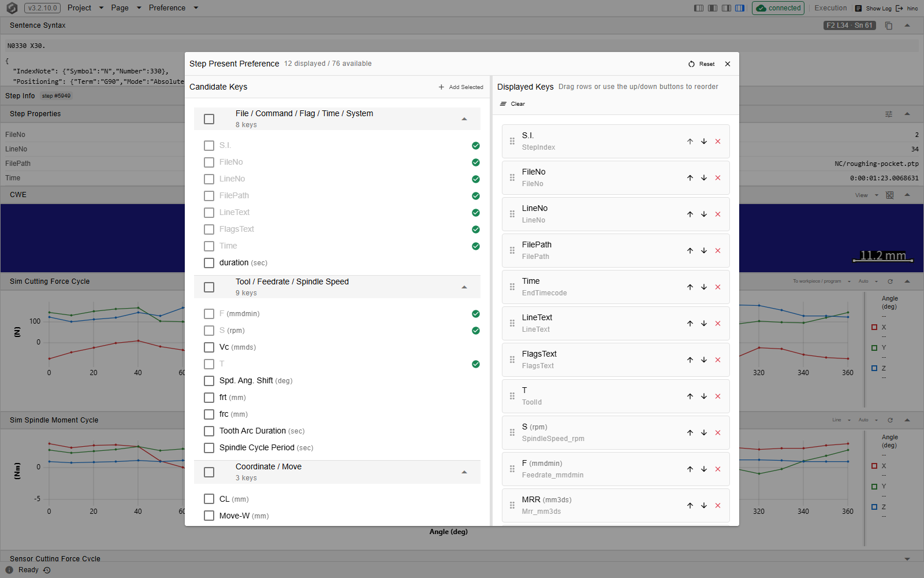Image resolution: width=924 pixels, height=578 pixels.
Task: Open the Execution menu
Action: [x=830, y=8]
